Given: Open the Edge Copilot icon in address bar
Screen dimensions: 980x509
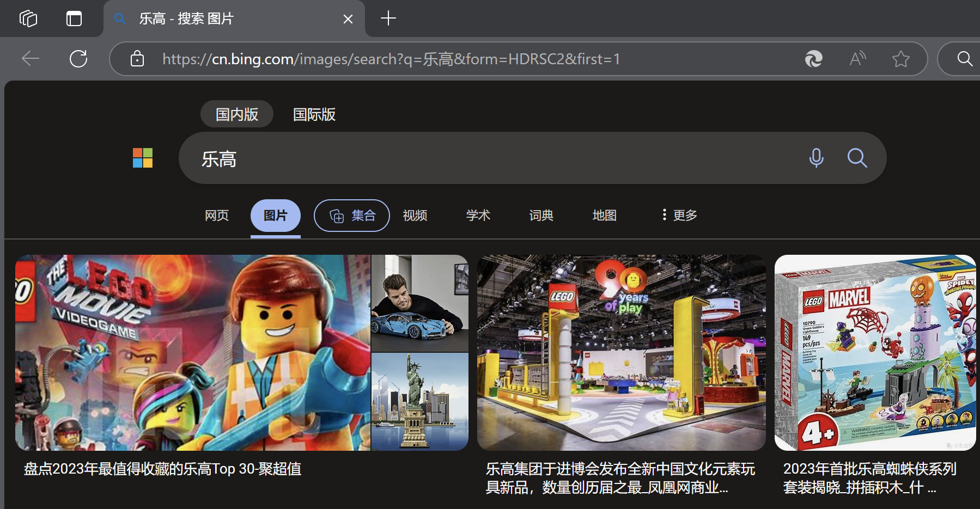Looking at the screenshot, I should point(814,59).
